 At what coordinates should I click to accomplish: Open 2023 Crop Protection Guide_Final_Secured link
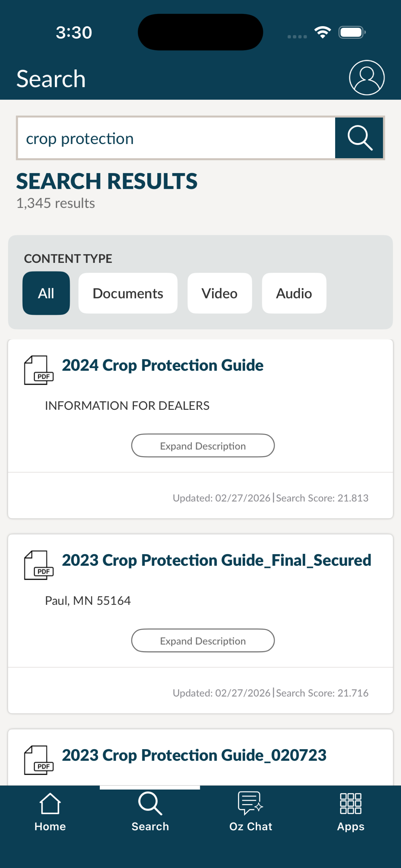pyautogui.click(x=217, y=560)
